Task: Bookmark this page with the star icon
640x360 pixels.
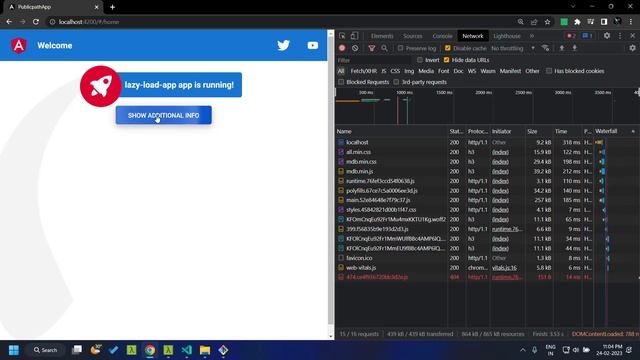Action: click(547, 22)
